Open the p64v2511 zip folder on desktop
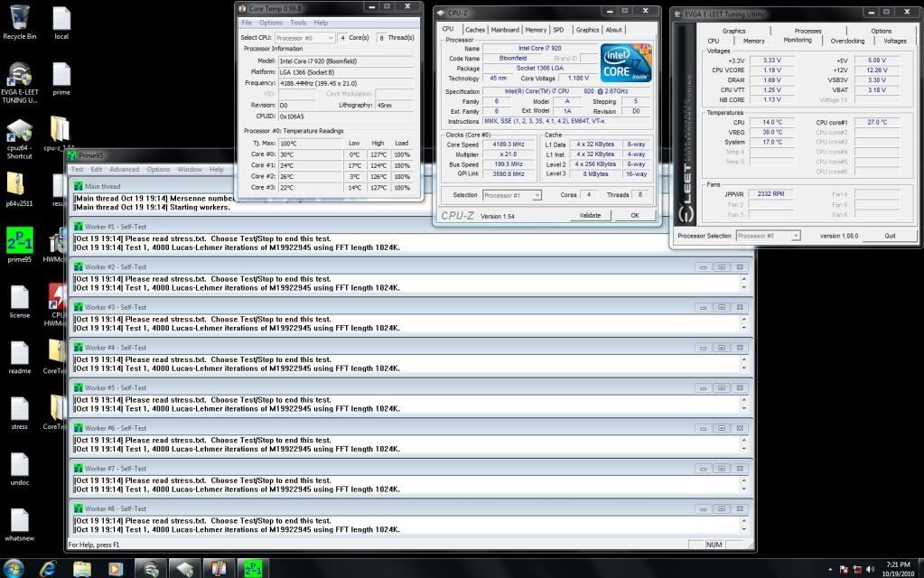This screenshot has height=578, width=924. pyautogui.click(x=20, y=190)
